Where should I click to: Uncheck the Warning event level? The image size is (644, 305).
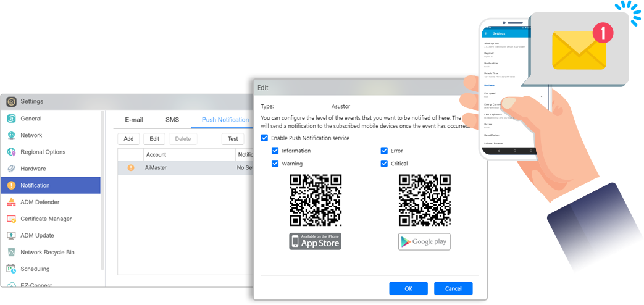point(275,164)
